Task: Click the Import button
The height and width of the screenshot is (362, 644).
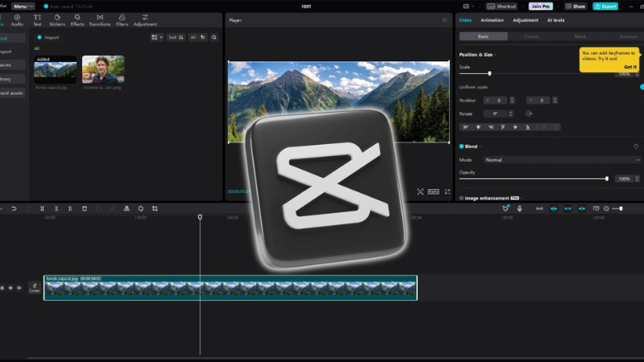Action: click(x=48, y=37)
